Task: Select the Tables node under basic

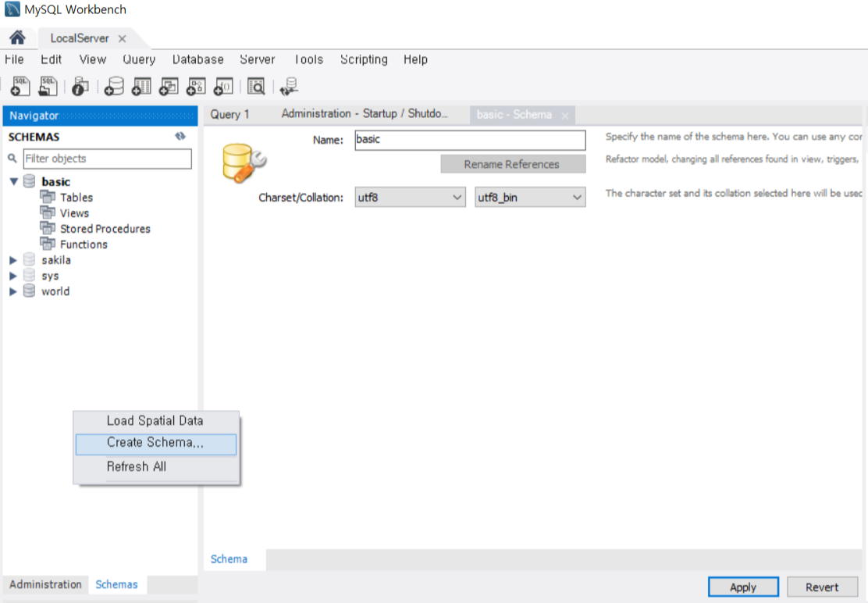Action: [x=76, y=197]
